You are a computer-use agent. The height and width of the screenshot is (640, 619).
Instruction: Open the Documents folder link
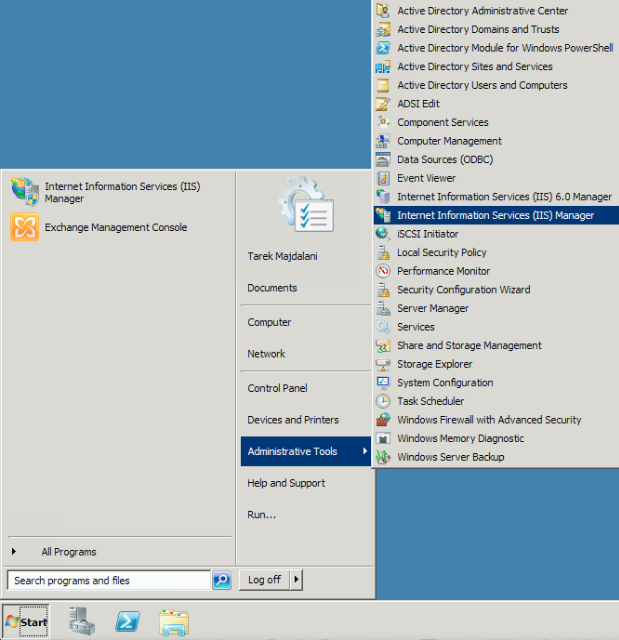272,288
